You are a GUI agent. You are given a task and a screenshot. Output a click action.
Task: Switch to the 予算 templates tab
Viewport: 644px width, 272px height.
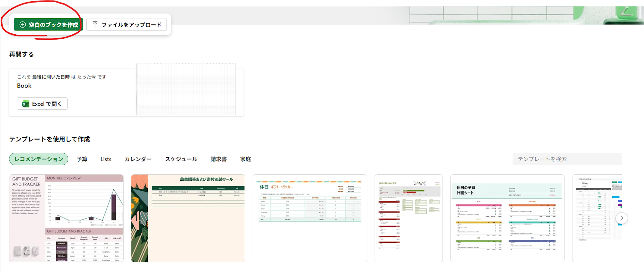pyautogui.click(x=82, y=159)
